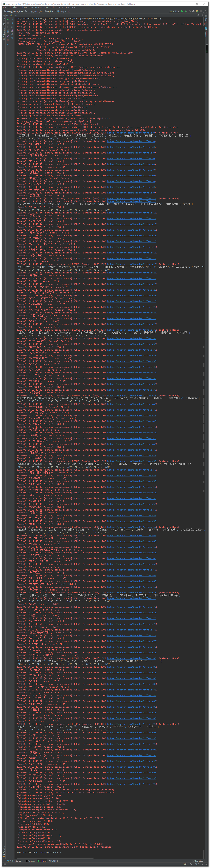The width and height of the screenshot is (210, 868).
Task: Switch to the Terminal tab
Action: (30, 861)
